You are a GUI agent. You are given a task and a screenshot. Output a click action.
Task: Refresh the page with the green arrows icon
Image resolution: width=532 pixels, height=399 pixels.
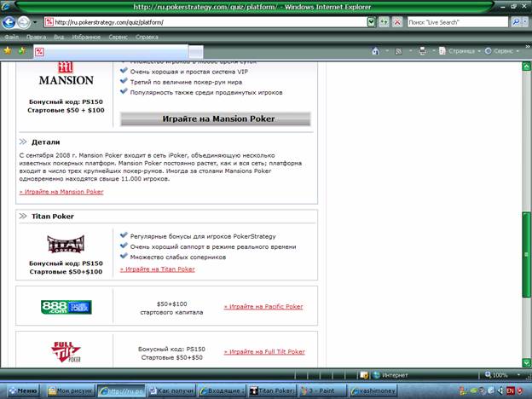pyautogui.click(x=384, y=22)
